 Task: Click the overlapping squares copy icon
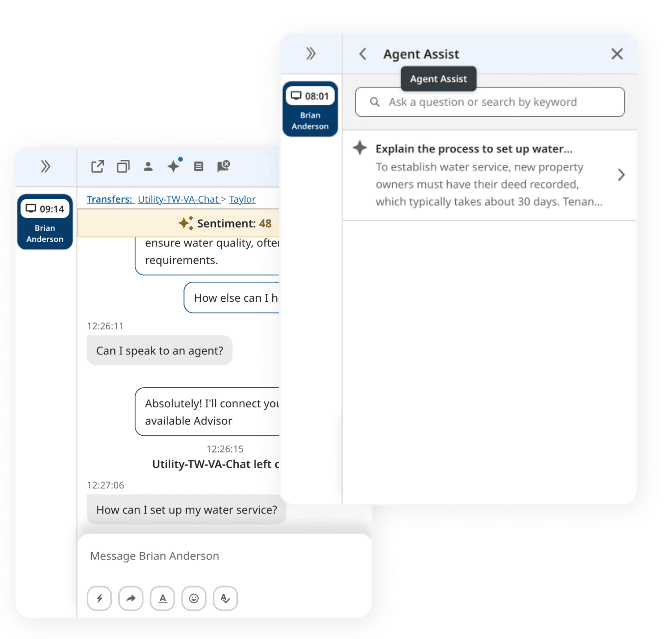(123, 167)
